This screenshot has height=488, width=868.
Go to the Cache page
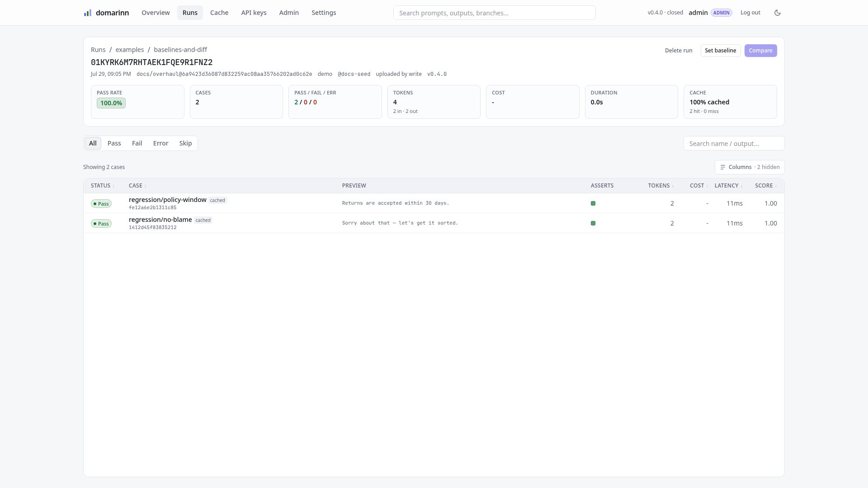point(219,13)
